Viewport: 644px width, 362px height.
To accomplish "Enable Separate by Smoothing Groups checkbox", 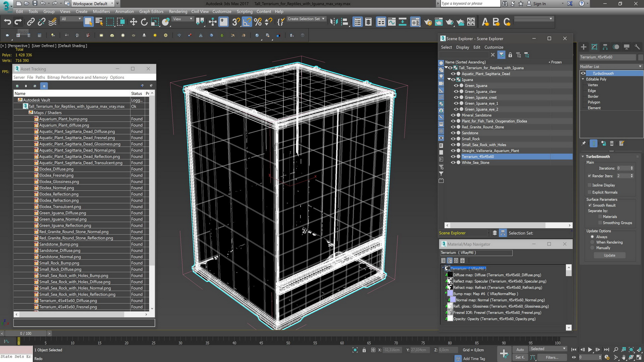I will [600, 223].
